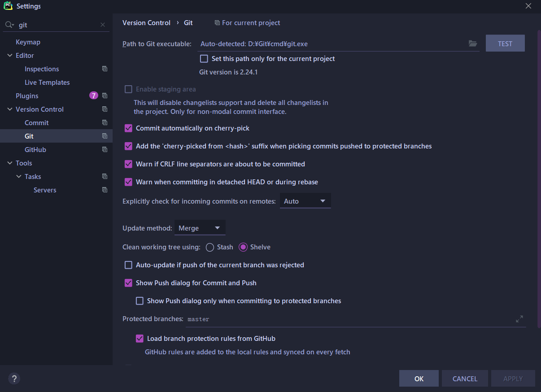This screenshot has height=392, width=541.
Task: Click the search magnifier icon
Action: (x=8, y=25)
